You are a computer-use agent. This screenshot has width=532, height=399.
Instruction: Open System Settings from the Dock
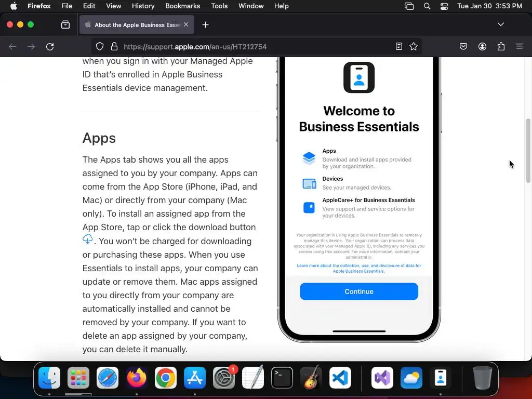pyautogui.click(x=224, y=378)
